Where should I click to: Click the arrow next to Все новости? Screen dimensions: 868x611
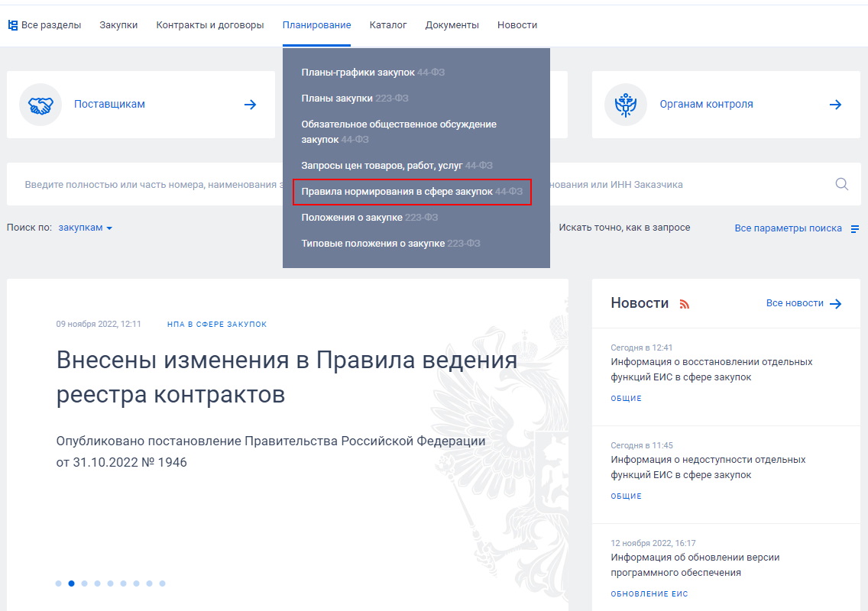click(x=837, y=303)
